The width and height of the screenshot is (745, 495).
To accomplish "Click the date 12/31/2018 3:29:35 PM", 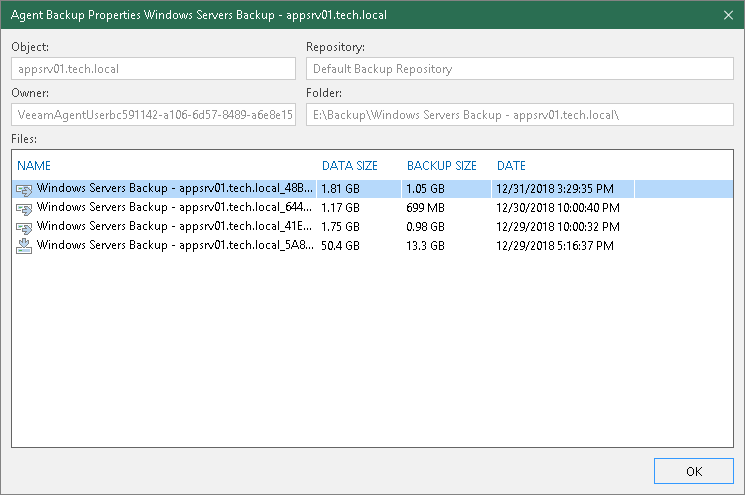I will point(555,189).
